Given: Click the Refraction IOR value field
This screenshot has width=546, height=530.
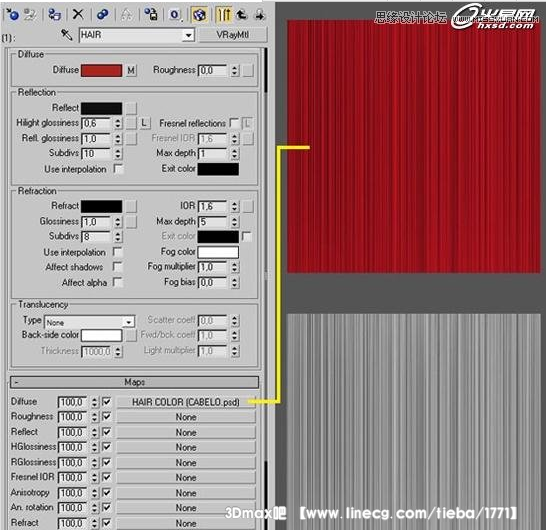Looking at the screenshot, I should tap(213, 206).
